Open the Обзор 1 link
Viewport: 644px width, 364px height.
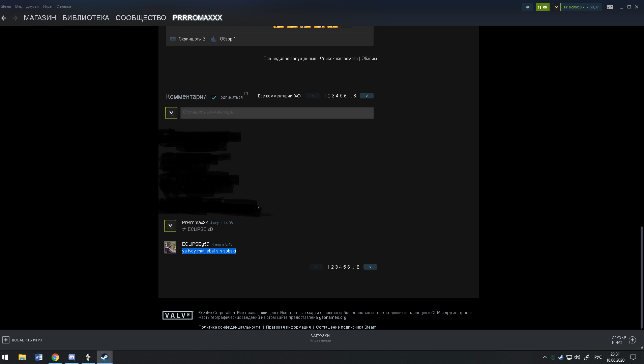(x=228, y=39)
